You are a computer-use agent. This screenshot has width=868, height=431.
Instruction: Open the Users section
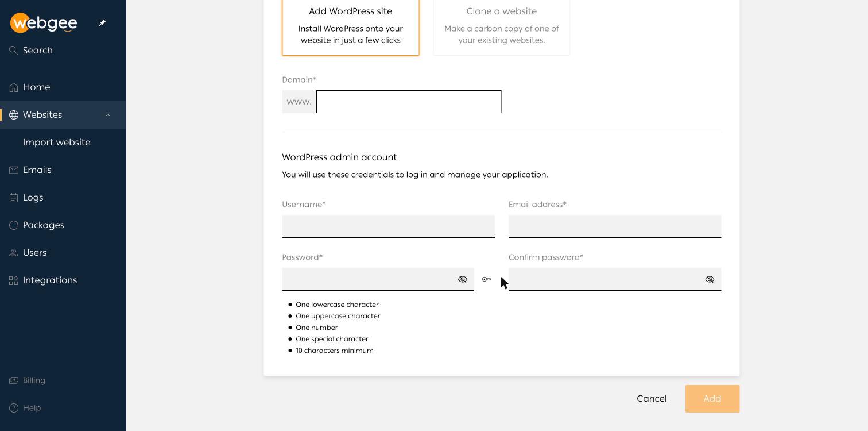pyautogui.click(x=63, y=253)
